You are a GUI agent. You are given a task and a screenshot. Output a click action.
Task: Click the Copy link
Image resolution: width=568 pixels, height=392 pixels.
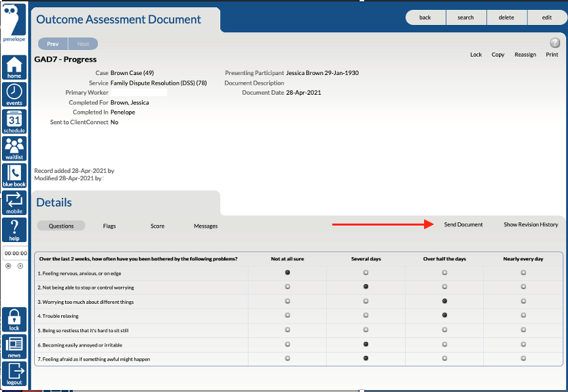pos(498,55)
